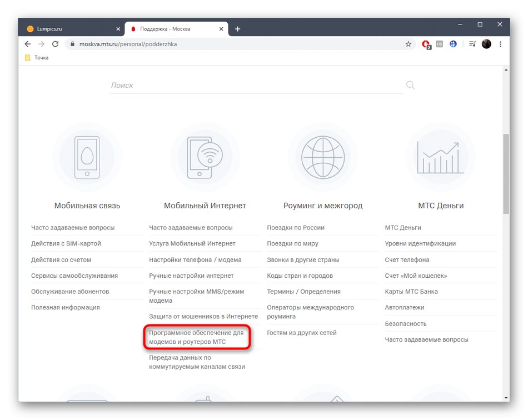Open Действия с SIM-картой link
The width and height of the screenshot is (528, 420).
click(66, 243)
